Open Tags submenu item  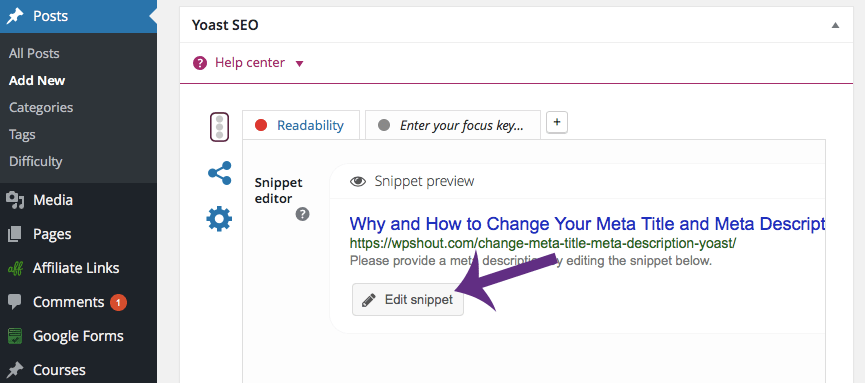(22, 135)
